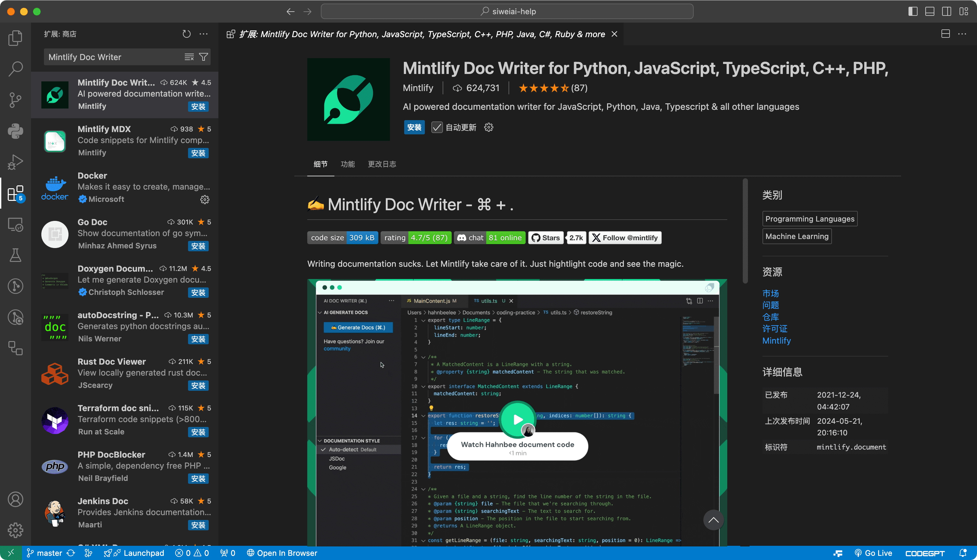Play the Mintlify demo video
The width and height of the screenshot is (977, 560).
point(518,420)
